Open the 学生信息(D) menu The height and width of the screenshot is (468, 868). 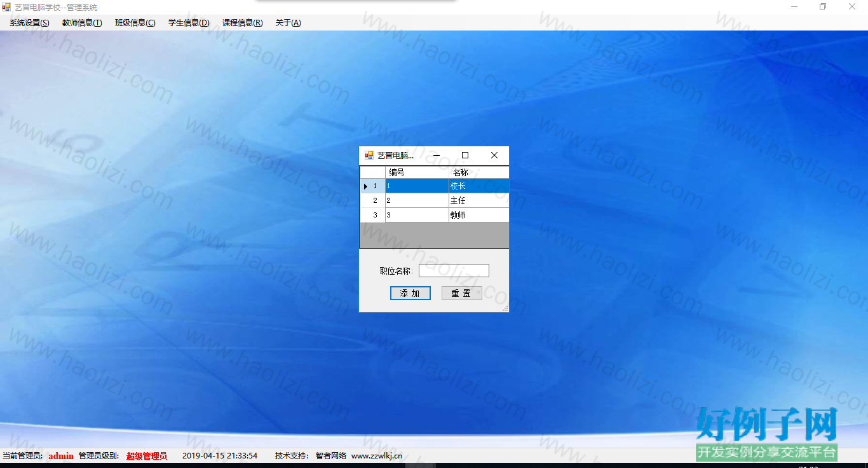[189, 23]
